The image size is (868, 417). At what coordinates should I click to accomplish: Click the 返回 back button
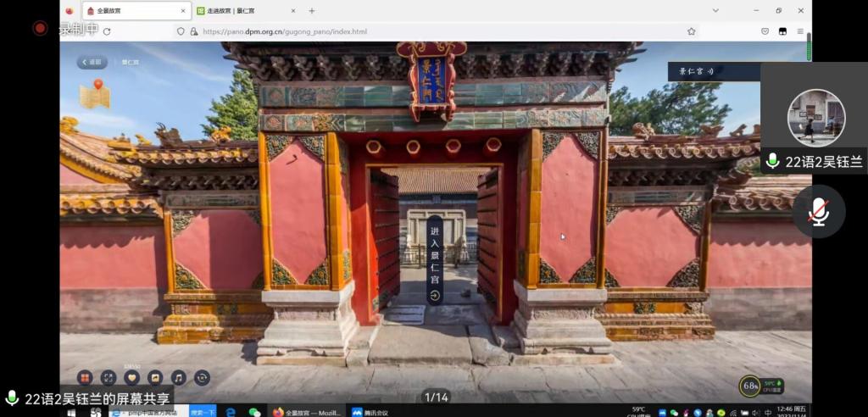[92, 62]
